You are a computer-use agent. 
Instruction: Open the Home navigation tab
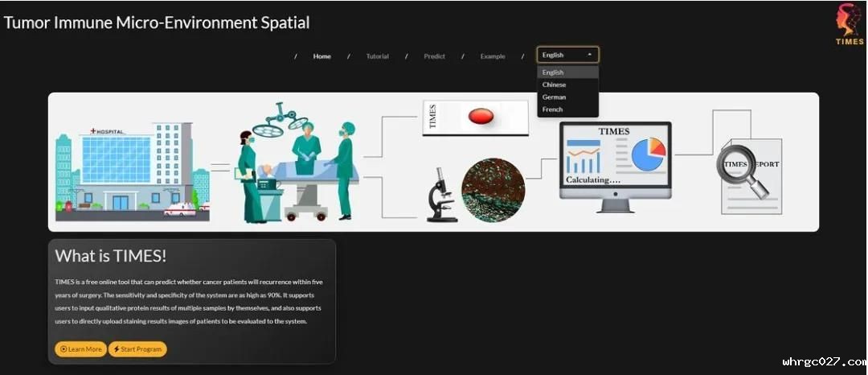[321, 56]
